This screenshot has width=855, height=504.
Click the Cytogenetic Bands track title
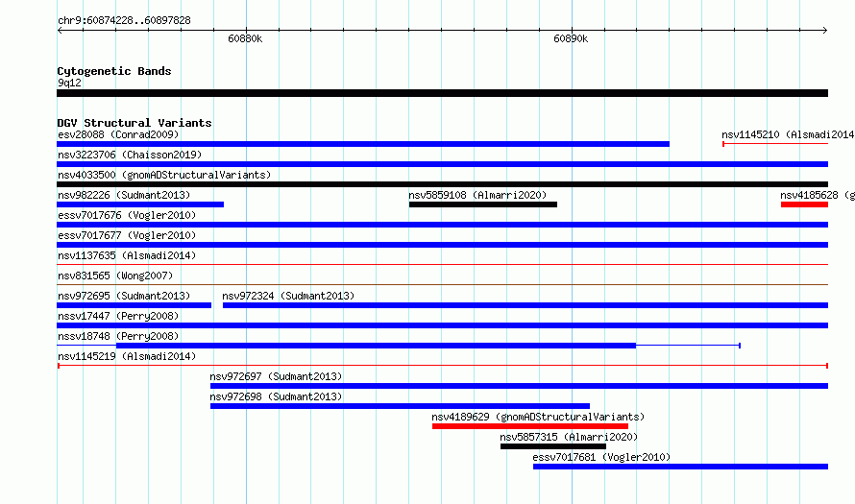click(114, 71)
